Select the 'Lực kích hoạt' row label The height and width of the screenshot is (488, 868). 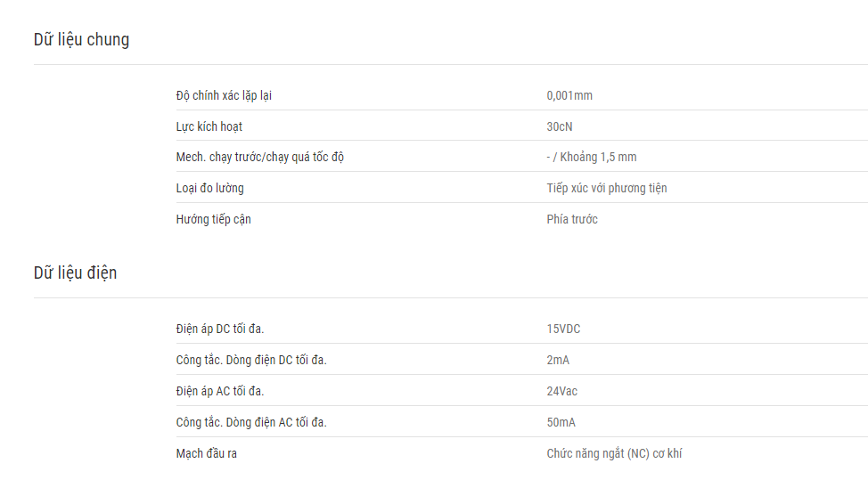pyautogui.click(x=209, y=126)
